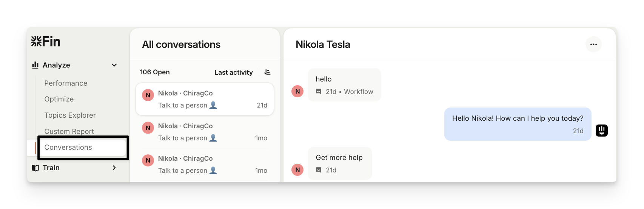The height and width of the screenshot is (209, 644).
Task: Open Custom Report page
Action: pos(69,131)
